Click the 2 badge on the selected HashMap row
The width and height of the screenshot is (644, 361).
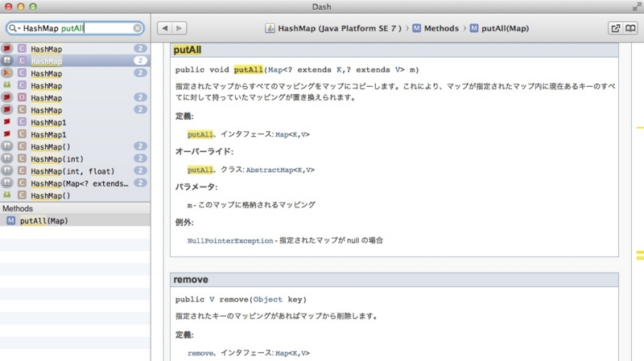click(x=140, y=60)
